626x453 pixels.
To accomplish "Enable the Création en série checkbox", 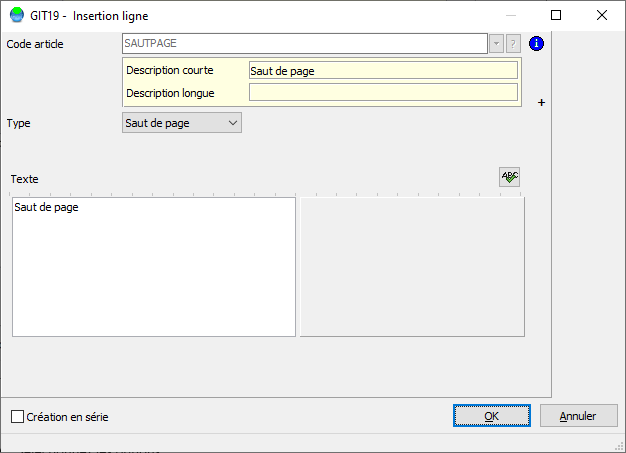I will 17,417.
